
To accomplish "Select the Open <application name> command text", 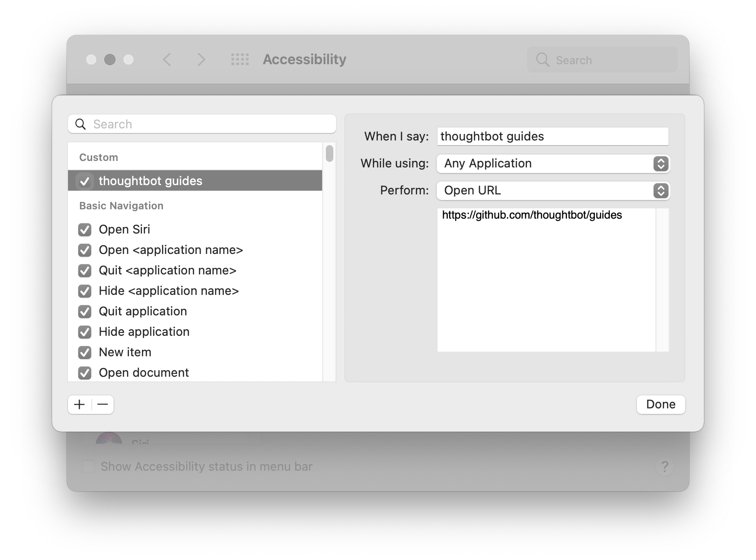I will [x=171, y=250].
